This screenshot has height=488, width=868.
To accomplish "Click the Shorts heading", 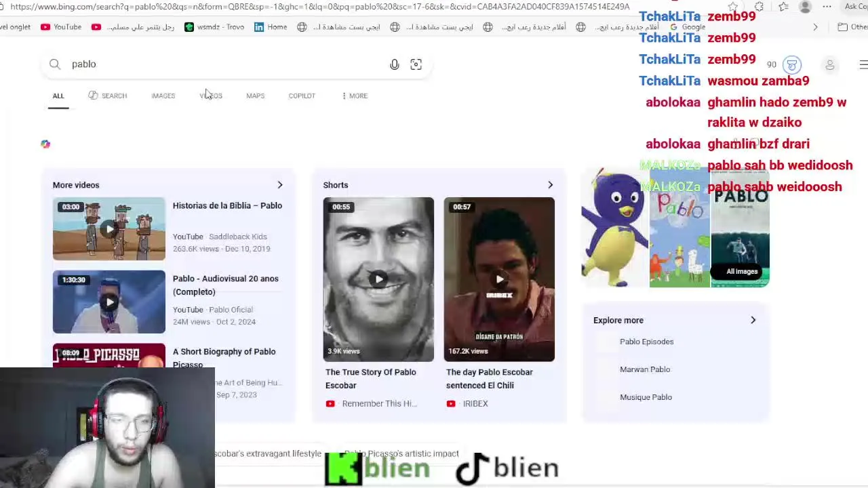I will pos(336,185).
